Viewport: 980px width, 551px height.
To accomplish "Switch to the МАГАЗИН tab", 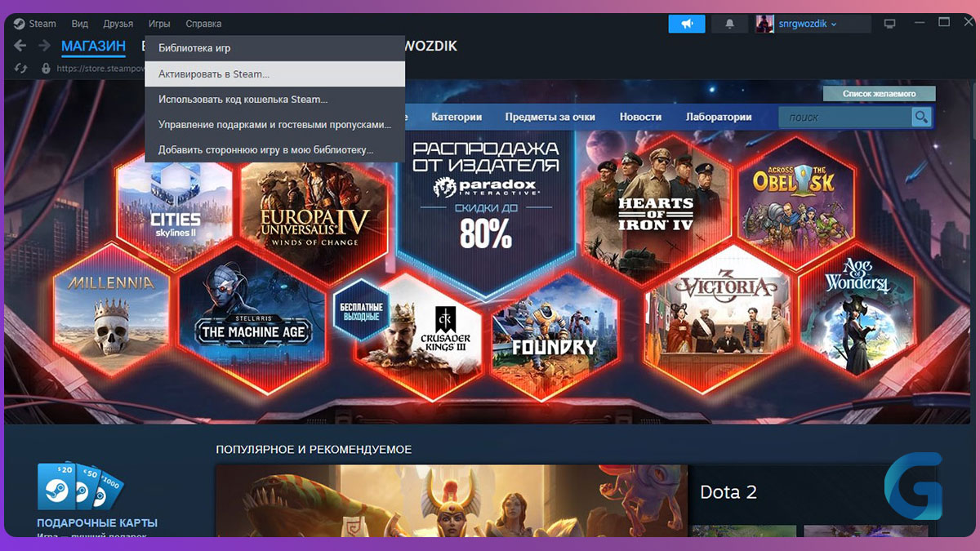I will click(x=93, y=46).
